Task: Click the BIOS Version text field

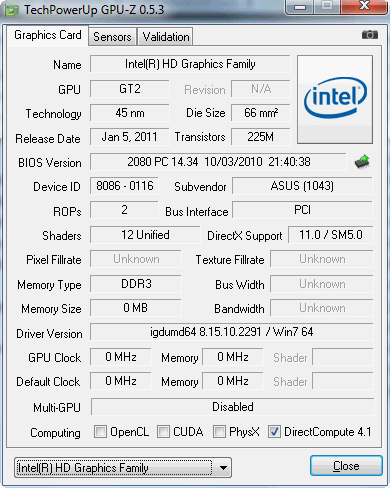Action: tap(218, 162)
